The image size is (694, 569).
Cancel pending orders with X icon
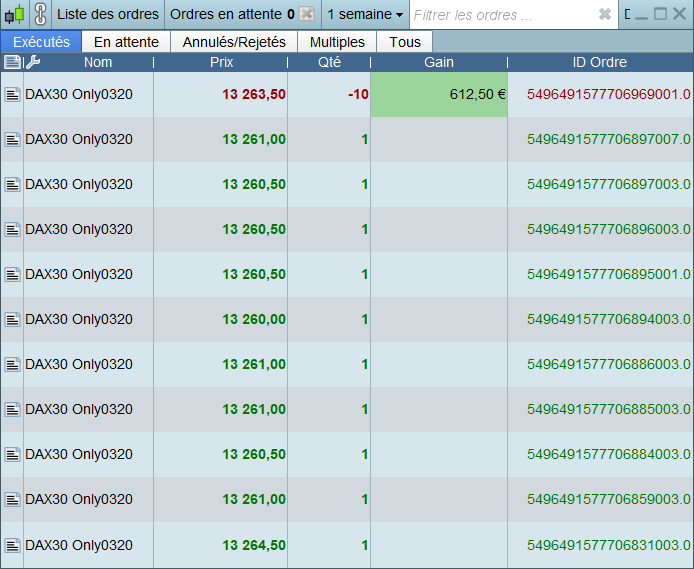pyautogui.click(x=306, y=14)
